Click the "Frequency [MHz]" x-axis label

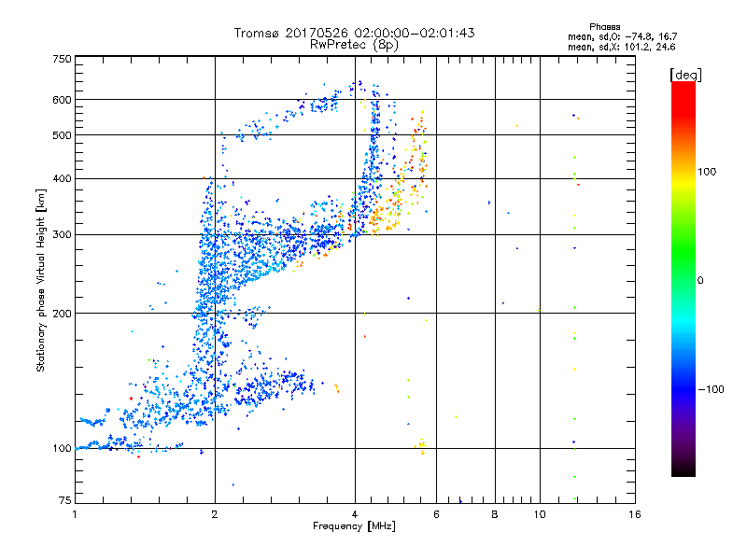354,526
